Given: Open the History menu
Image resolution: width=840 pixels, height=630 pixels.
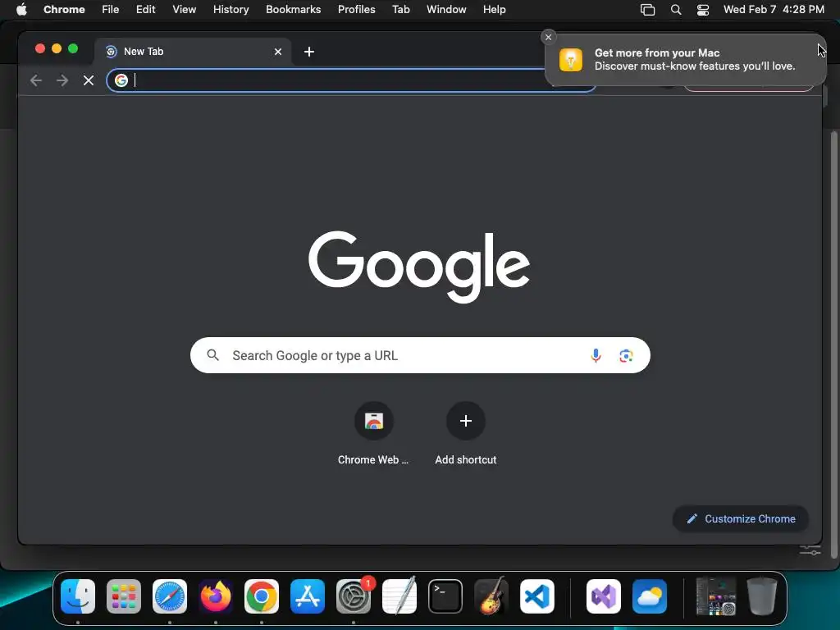Looking at the screenshot, I should pyautogui.click(x=231, y=10).
